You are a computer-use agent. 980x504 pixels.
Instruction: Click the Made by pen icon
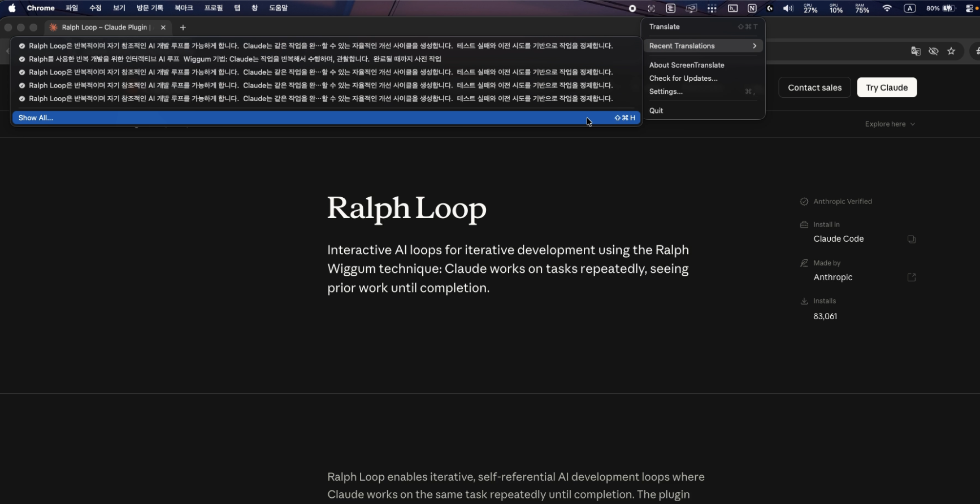(x=804, y=263)
